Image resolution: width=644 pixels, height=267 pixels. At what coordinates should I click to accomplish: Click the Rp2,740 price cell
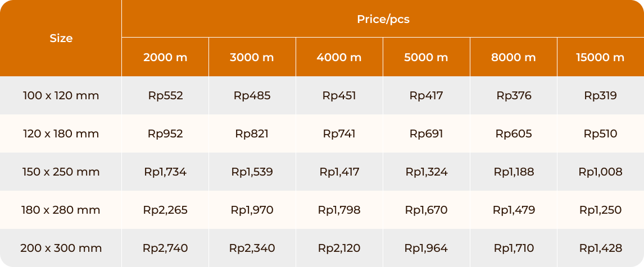(x=165, y=248)
